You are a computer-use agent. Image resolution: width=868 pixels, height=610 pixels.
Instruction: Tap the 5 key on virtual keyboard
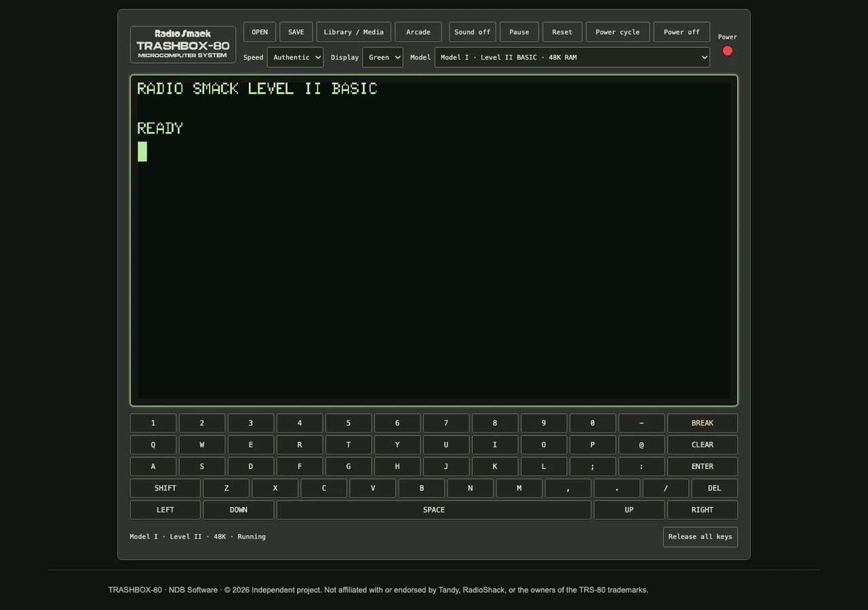pyautogui.click(x=349, y=423)
